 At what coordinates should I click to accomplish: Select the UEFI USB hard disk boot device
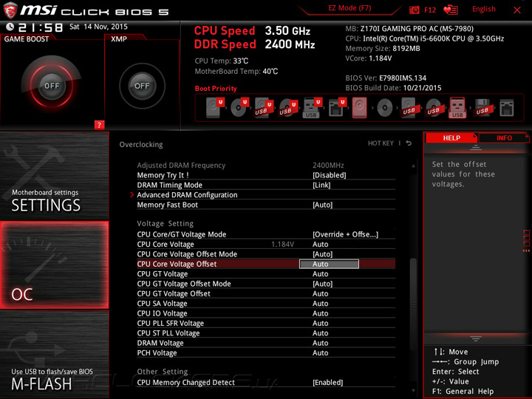(264, 108)
